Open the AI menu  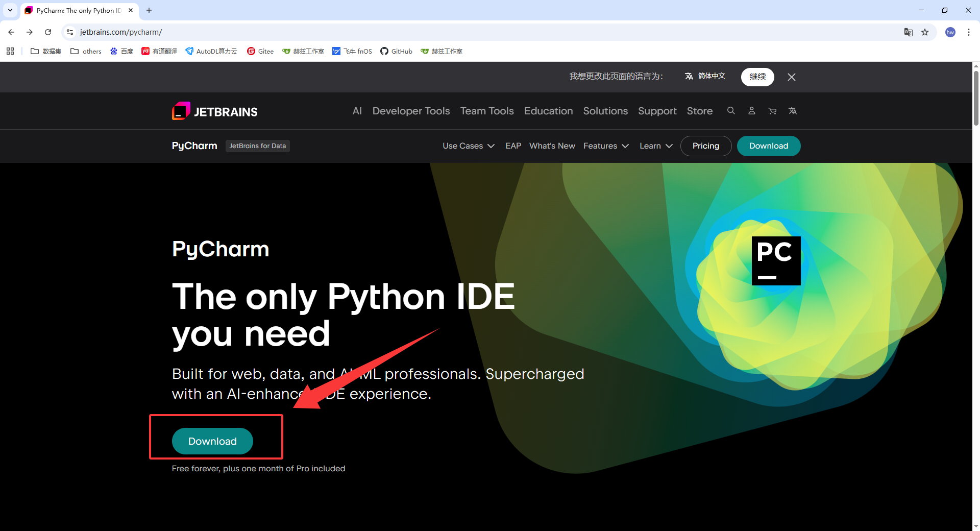[x=357, y=111]
